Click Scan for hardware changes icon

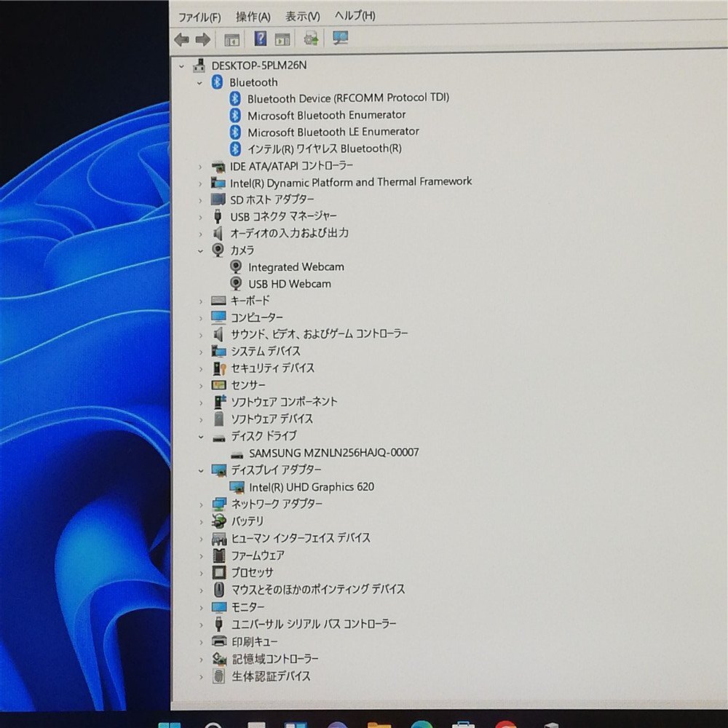point(311,39)
